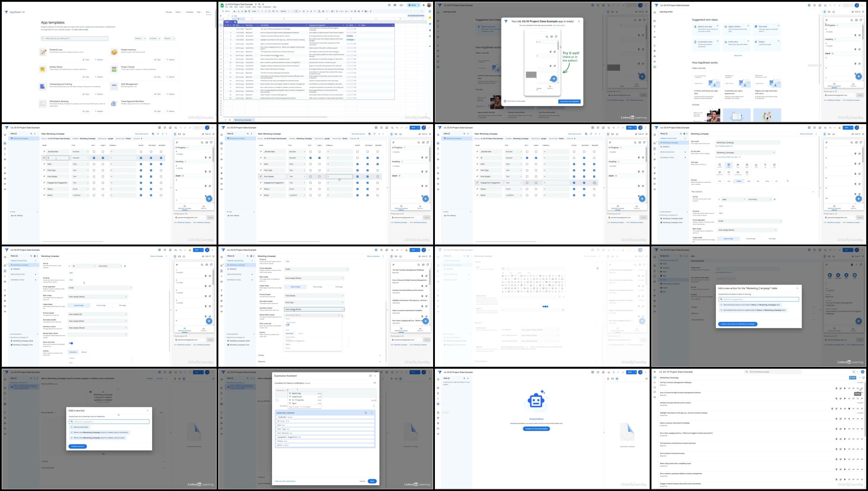Screen dimensions: 868x491
Task: Click the Project Tracker grid template icon
Action: coord(114,69)
